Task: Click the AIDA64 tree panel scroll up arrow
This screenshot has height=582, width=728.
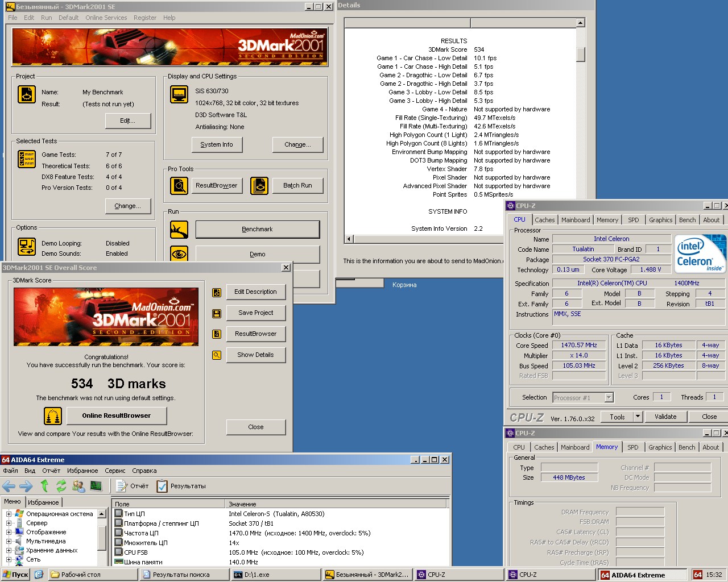Action: tap(102, 514)
